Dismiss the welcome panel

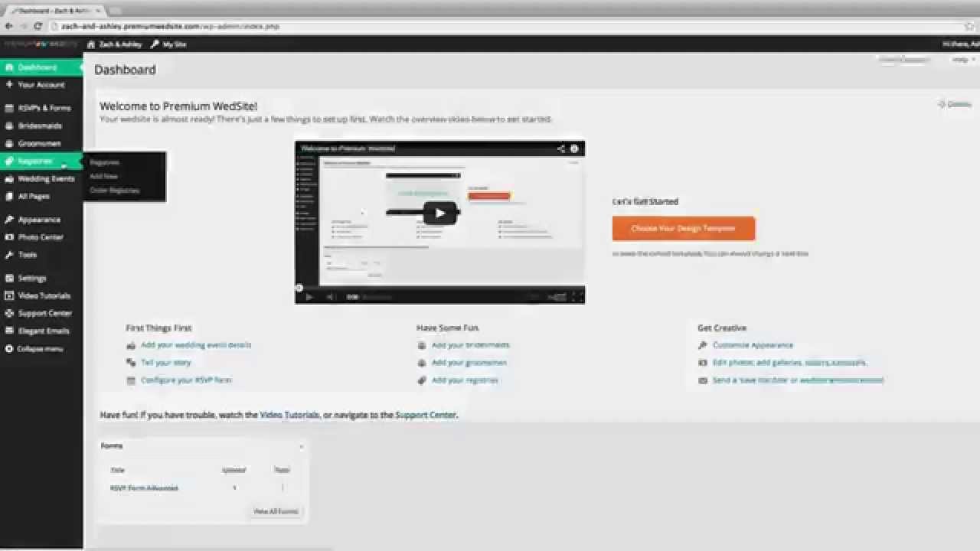[x=955, y=104]
